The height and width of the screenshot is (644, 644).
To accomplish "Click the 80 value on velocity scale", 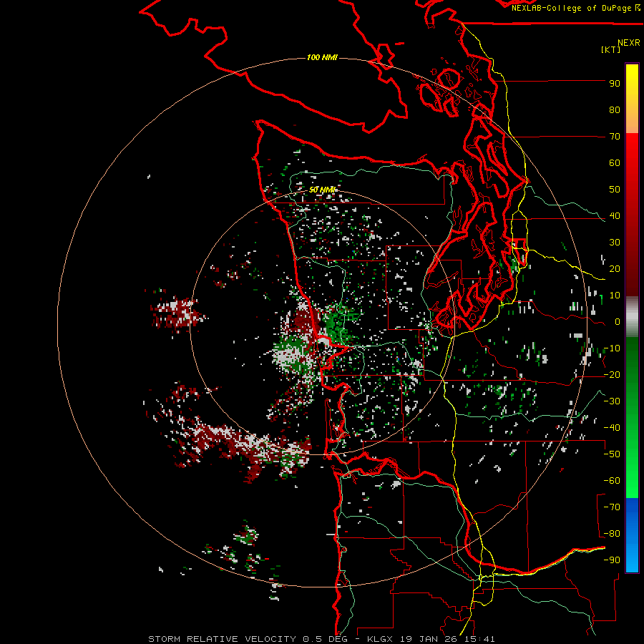I will (x=615, y=110).
